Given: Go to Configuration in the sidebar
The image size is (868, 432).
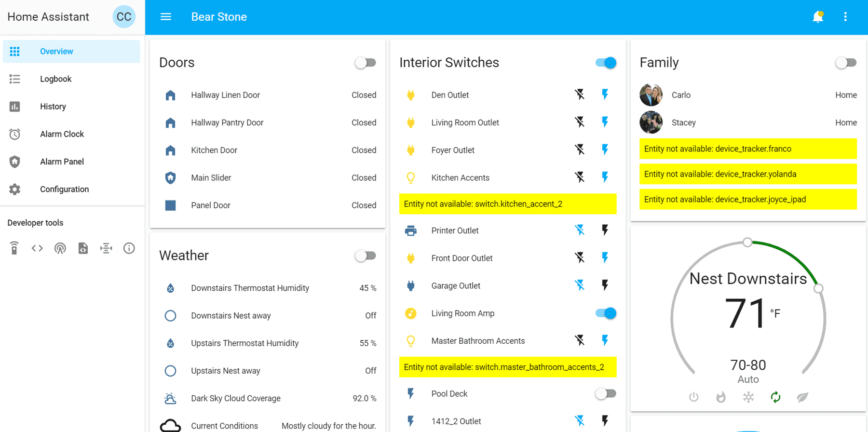Looking at the screenshot, I should coord(64,189).
